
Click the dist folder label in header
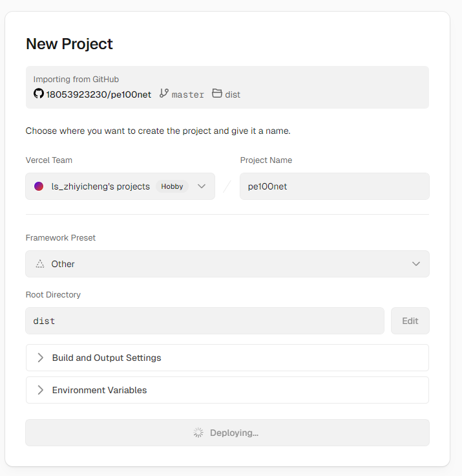click(x=233, y=94)
